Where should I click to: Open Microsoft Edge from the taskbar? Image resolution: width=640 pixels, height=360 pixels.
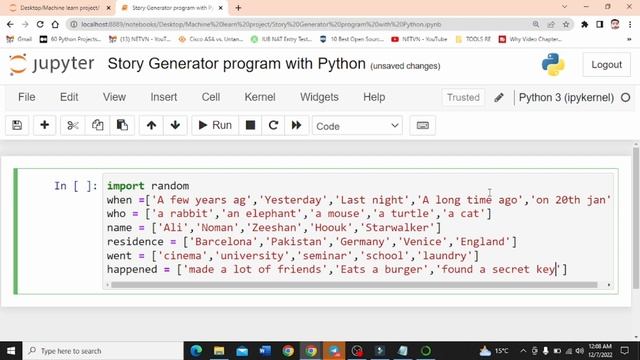pos(196,351)
